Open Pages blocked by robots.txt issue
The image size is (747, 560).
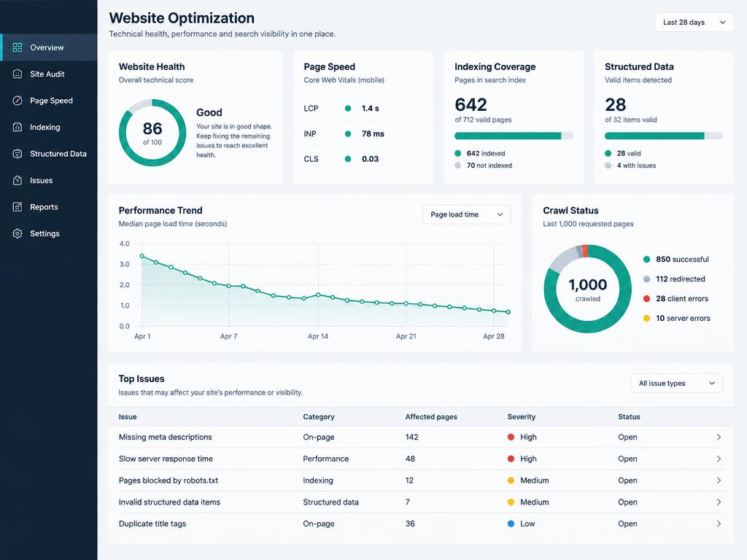(x=169, y=481)
